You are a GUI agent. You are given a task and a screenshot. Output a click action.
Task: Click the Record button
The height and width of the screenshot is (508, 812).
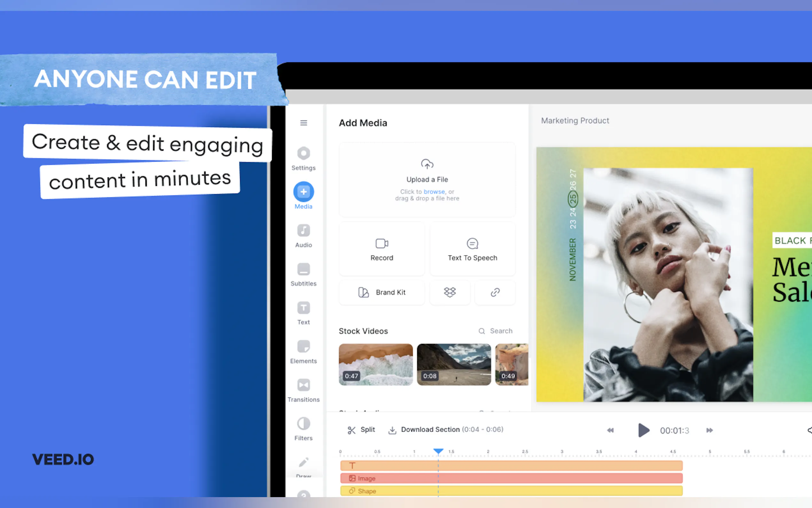382,249
